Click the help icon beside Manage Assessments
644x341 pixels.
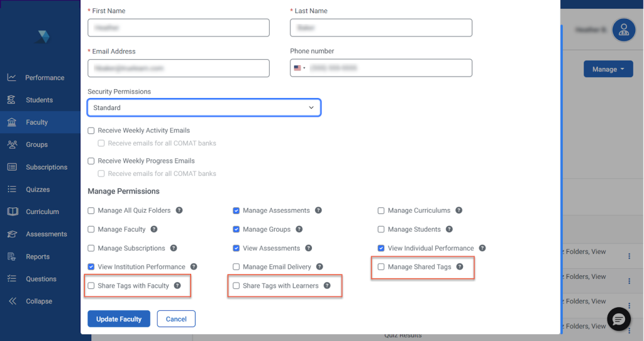(318, 210)
